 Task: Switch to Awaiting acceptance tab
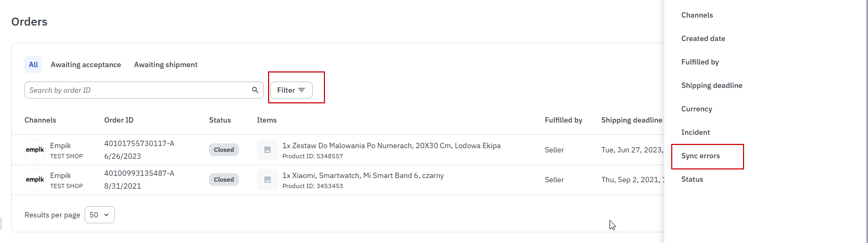pyautogui.click(x=86, y=64)
